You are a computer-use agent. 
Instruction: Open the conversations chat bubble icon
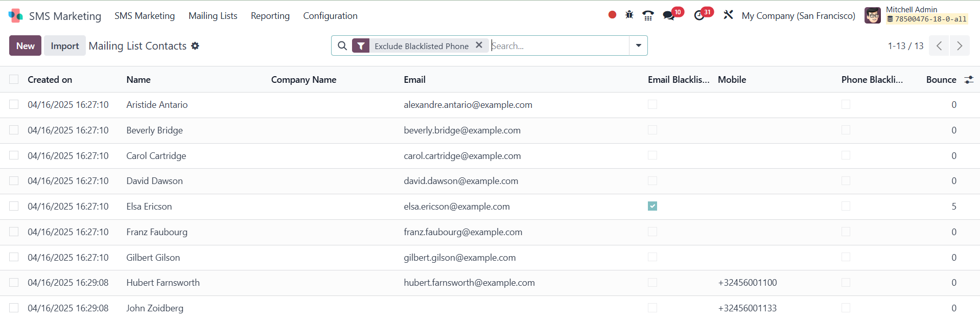coord(669,15)
